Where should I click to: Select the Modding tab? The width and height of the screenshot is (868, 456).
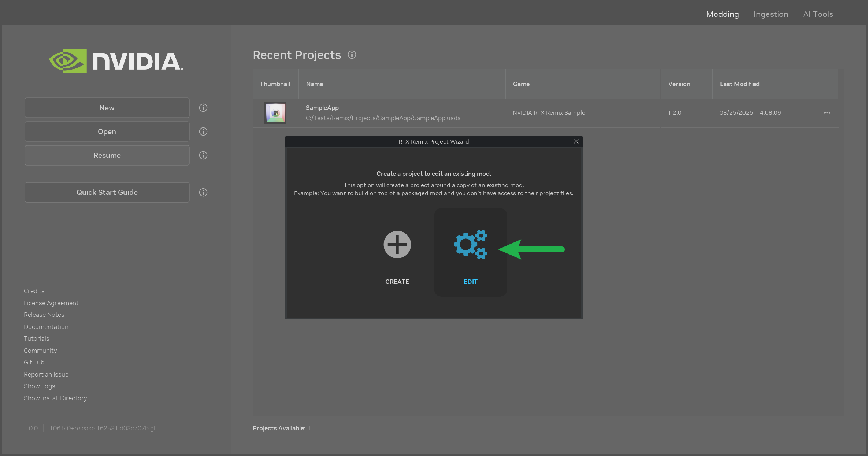(722, 14)
